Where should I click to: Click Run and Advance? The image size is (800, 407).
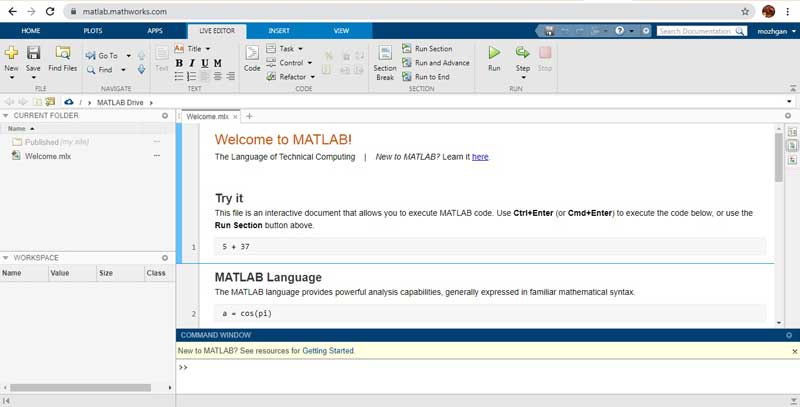tap(436, 63)
